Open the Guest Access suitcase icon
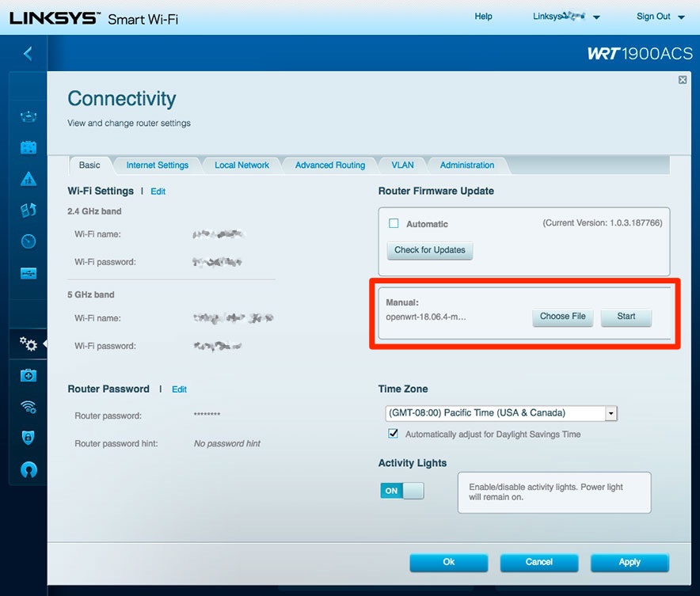The height and width of the screenshot is (596, 700). [29, 147]
